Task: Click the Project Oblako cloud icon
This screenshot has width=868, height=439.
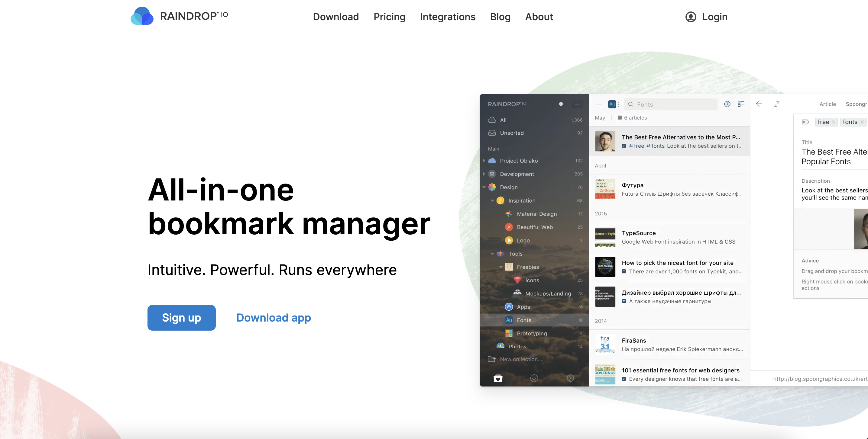Action: [x=492, y=161]
